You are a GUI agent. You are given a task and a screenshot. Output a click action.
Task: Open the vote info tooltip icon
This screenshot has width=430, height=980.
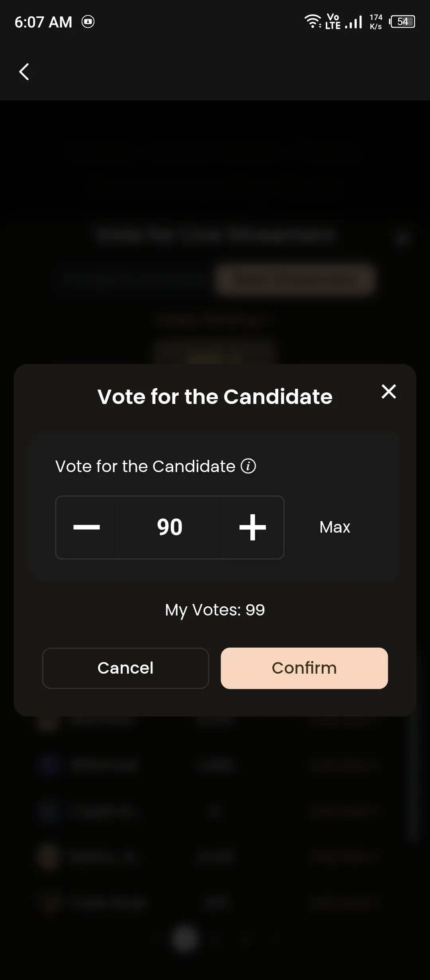coord(248,466)
